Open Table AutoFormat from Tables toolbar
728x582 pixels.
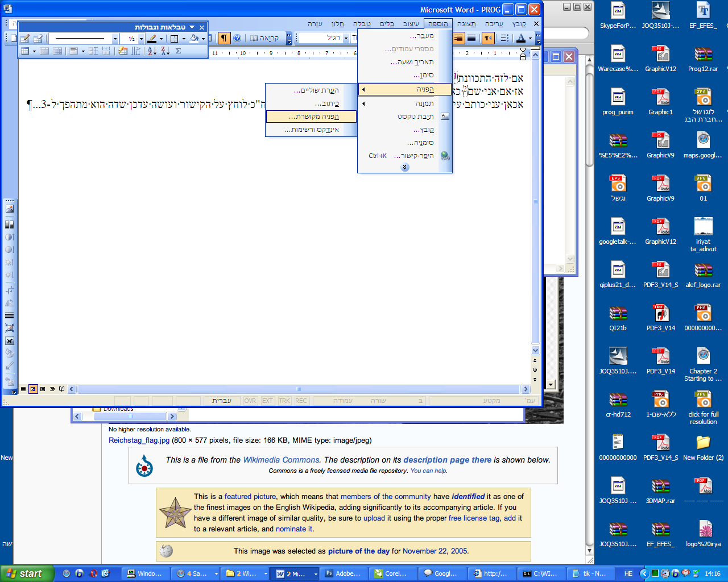pyautogui.click(x=123, y=51)
